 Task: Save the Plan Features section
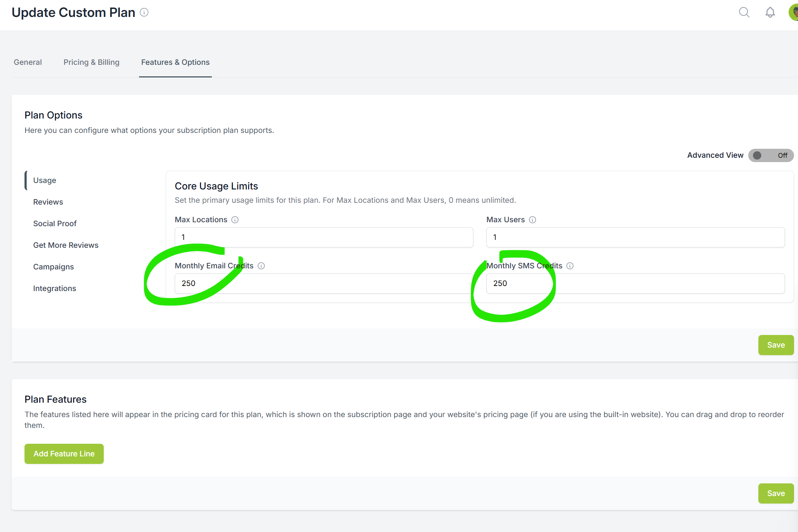776,493
